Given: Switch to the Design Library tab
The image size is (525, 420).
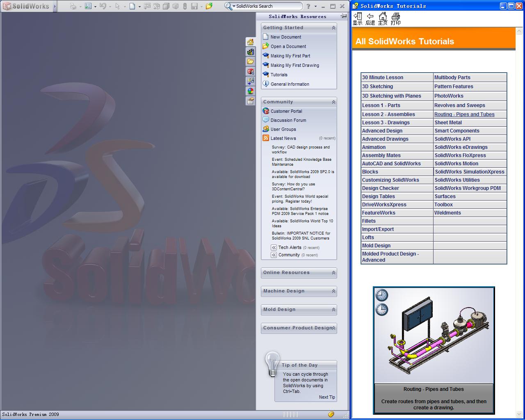Looking at the screenshot, I should [250, 52].
